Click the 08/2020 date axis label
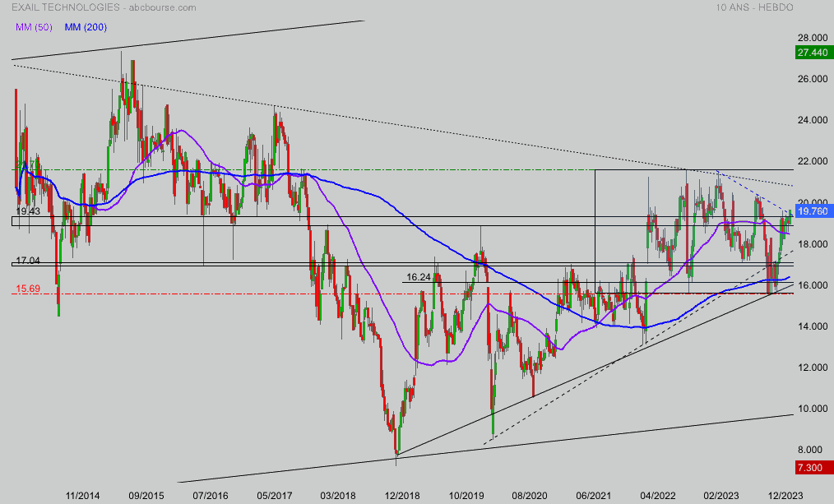This screenshot has width=834, height=504. click(x=529, y=496)
